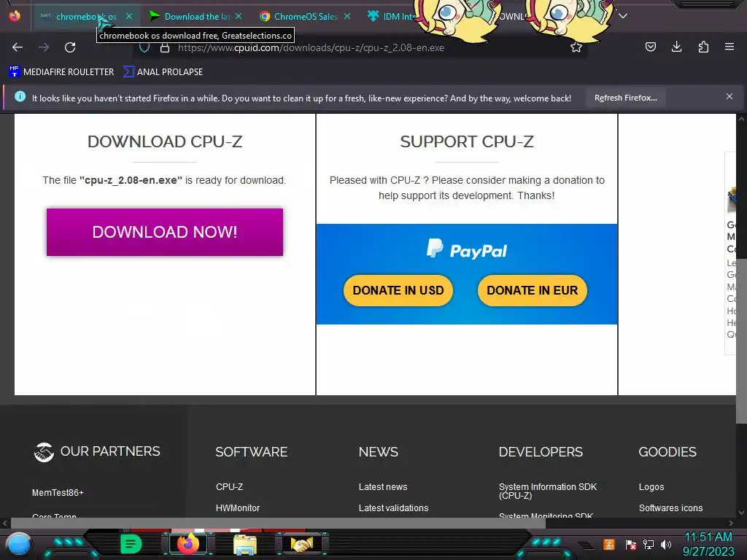Switch to the Download the latest tab
Screen dimensions: 747x560
click(x=196, y=16)
